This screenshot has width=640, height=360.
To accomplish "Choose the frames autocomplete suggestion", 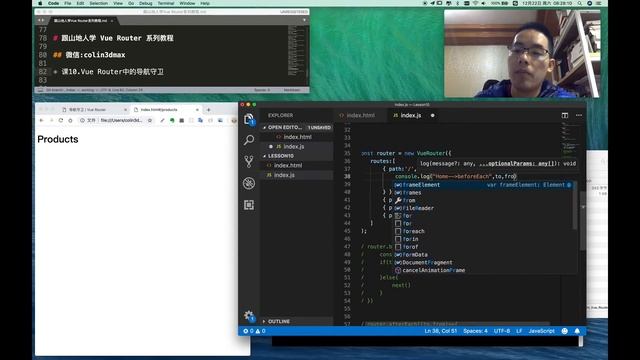I will pyautogui.click(x=483, y=193).
